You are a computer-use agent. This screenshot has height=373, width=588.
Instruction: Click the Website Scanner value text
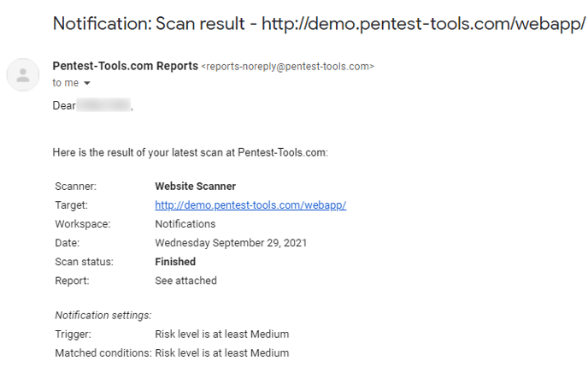click(x=196, y=186)
